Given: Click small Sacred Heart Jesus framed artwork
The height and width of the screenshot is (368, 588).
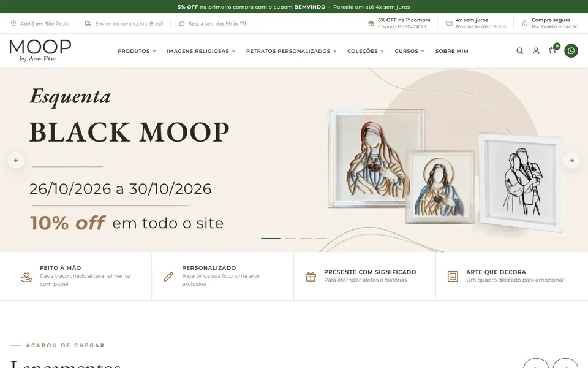Looking at the screenshot, I should pos(440,186).
